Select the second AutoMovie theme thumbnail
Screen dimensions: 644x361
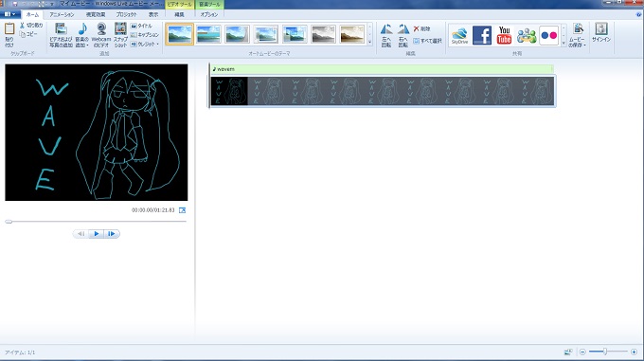[208, 34]
